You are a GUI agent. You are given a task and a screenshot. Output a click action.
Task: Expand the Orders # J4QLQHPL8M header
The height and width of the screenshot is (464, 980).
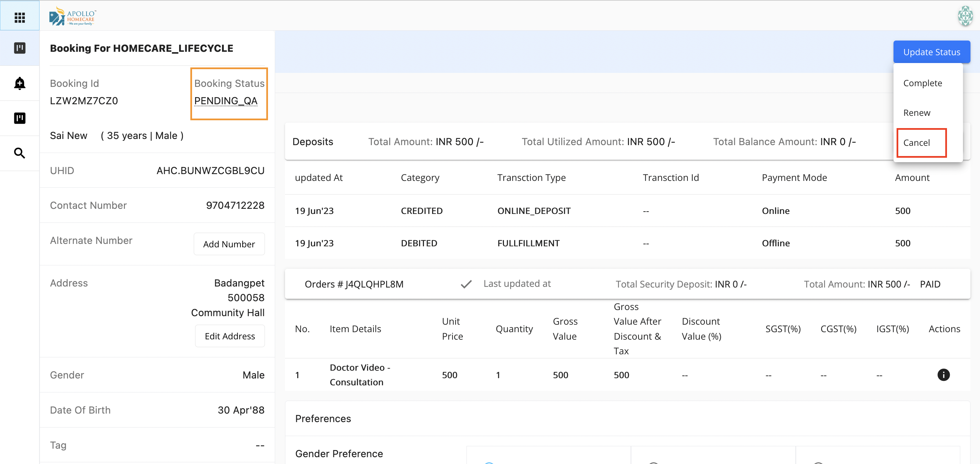(x=354, y=284)
